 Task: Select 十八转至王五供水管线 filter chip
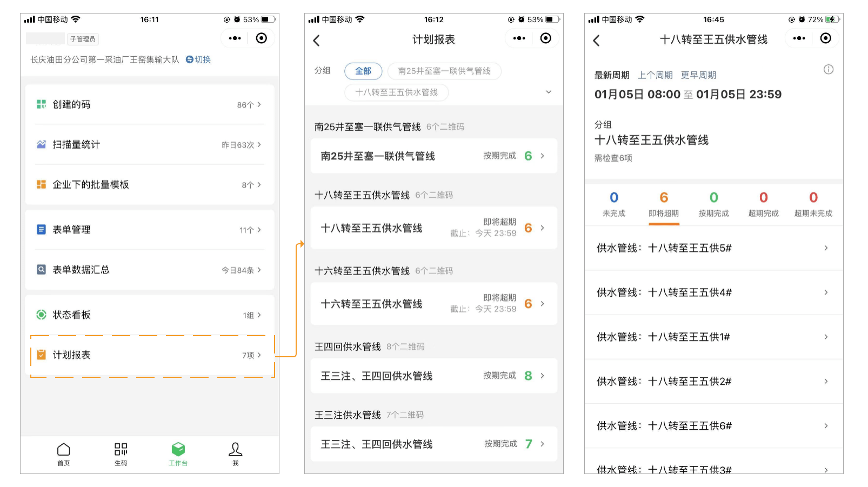397,92
